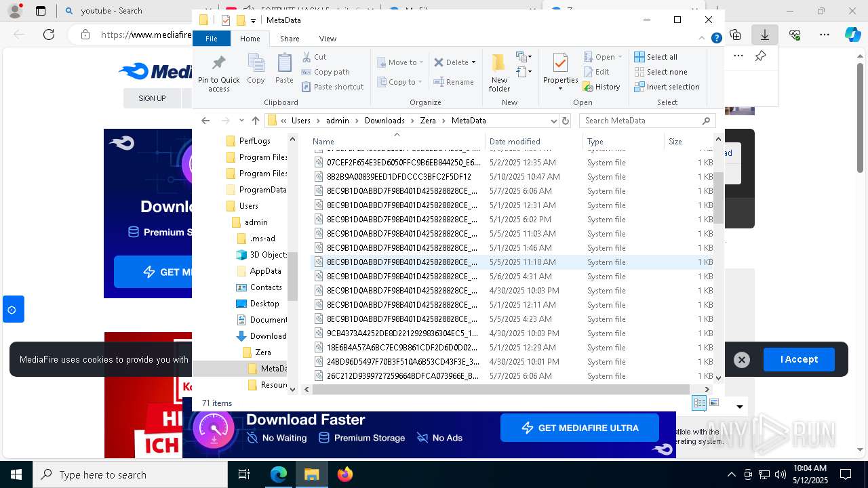Expand the Delete options arrow
Viewport: 868px width, 488px height.
[473, 62]
